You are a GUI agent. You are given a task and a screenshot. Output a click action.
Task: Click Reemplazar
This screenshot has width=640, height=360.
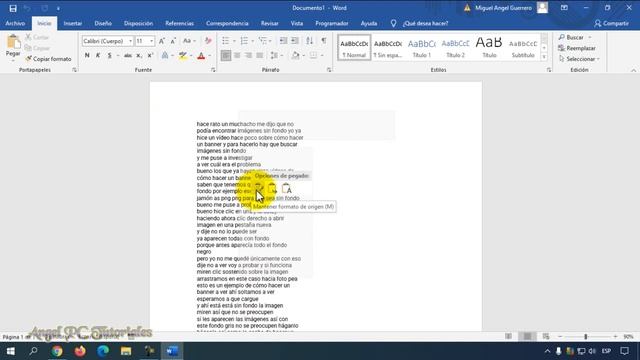[577, 48]
